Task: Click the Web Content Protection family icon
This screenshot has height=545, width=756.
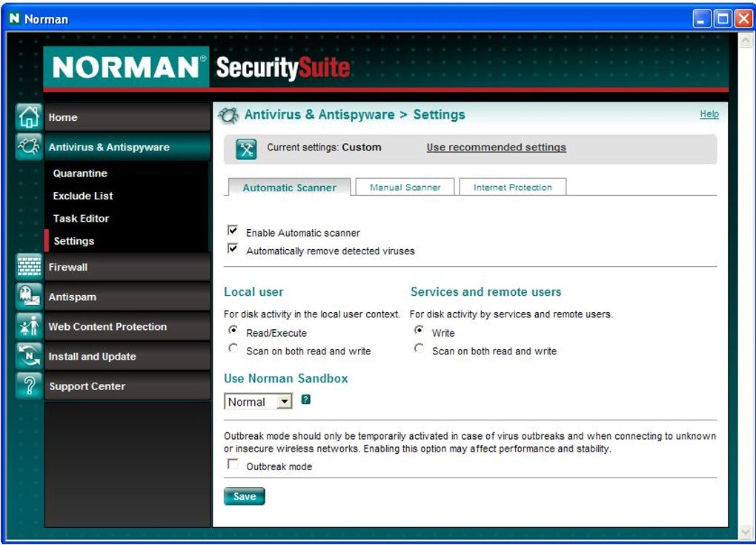Action: (x=29, y=326)
